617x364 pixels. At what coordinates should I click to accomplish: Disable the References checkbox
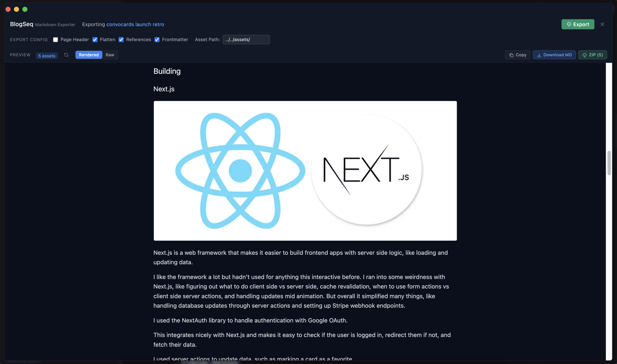[121, 39]
